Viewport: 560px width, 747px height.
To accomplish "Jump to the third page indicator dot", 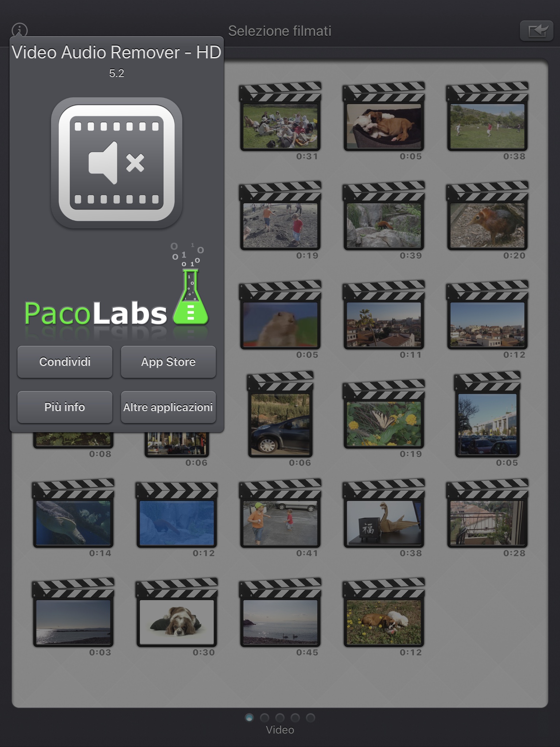I will (280, 718).
